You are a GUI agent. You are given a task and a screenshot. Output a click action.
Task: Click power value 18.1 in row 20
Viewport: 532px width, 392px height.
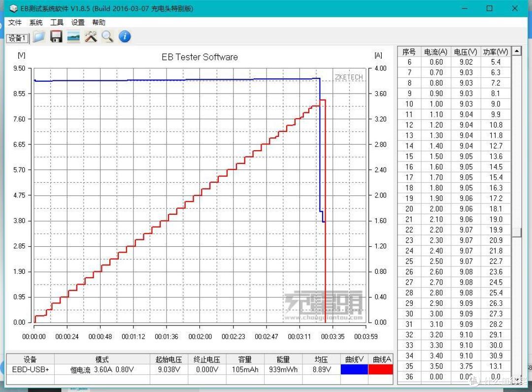tap(496, 209)
